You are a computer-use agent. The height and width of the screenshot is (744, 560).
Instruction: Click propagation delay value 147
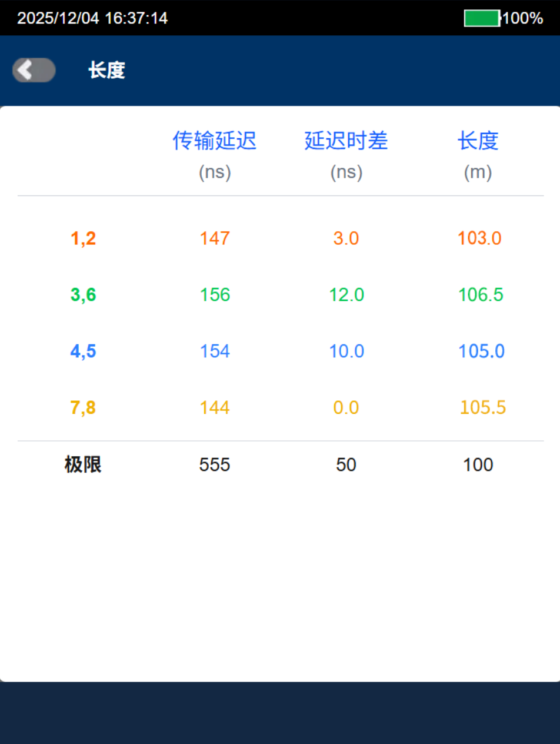tap(215, 238)
